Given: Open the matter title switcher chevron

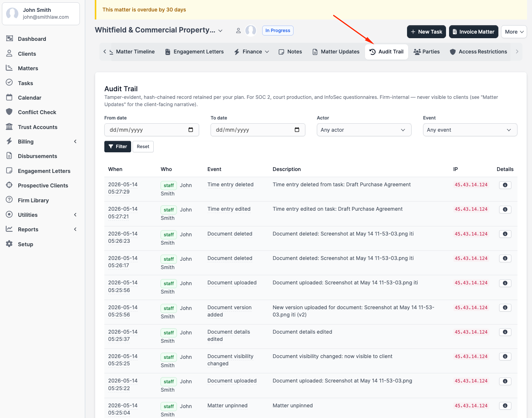Looking at the screenshot, I should point(221,31).
